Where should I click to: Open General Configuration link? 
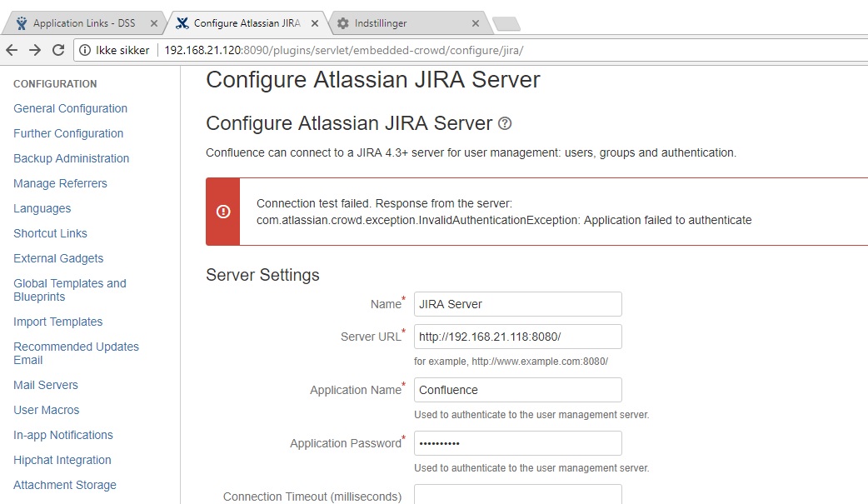[70, 108]
